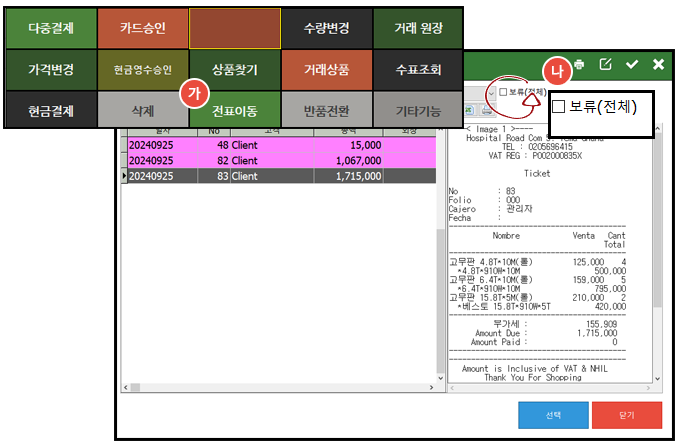Click the edit note icon in the title bar
Screen dimensions: 680x444
click(605, 64)
